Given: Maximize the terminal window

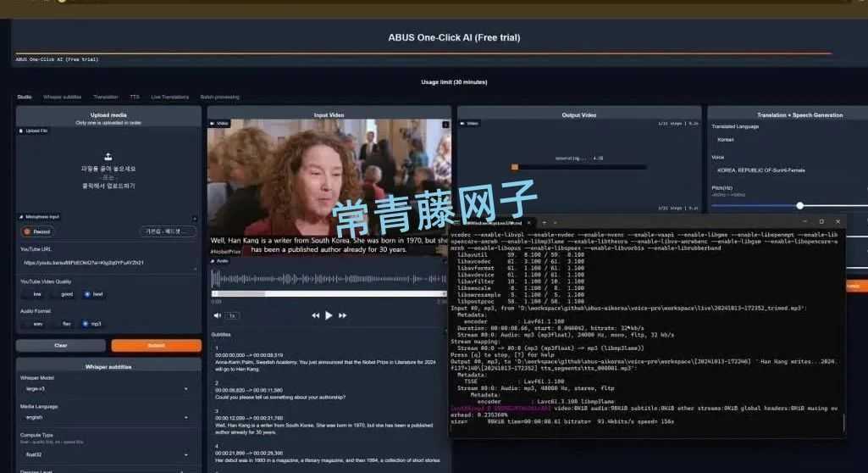Looking at the screenshot, I should 821,221.
